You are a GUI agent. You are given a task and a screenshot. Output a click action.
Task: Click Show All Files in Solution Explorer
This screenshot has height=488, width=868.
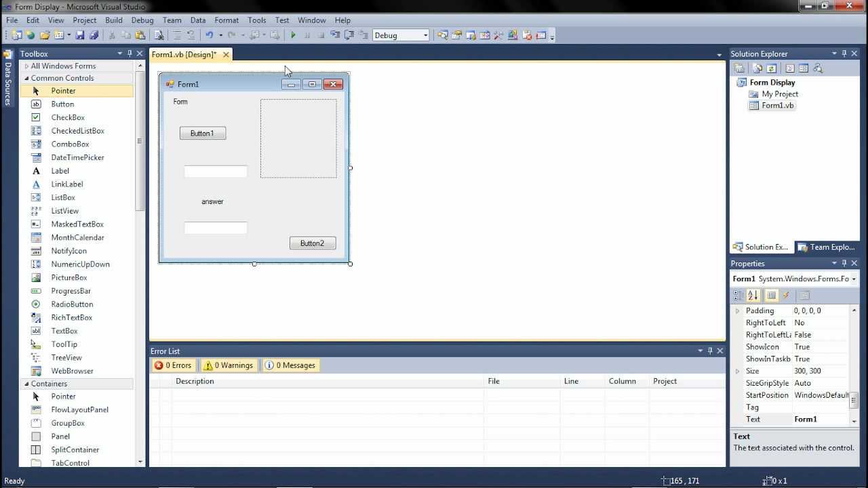pos(757,68)
